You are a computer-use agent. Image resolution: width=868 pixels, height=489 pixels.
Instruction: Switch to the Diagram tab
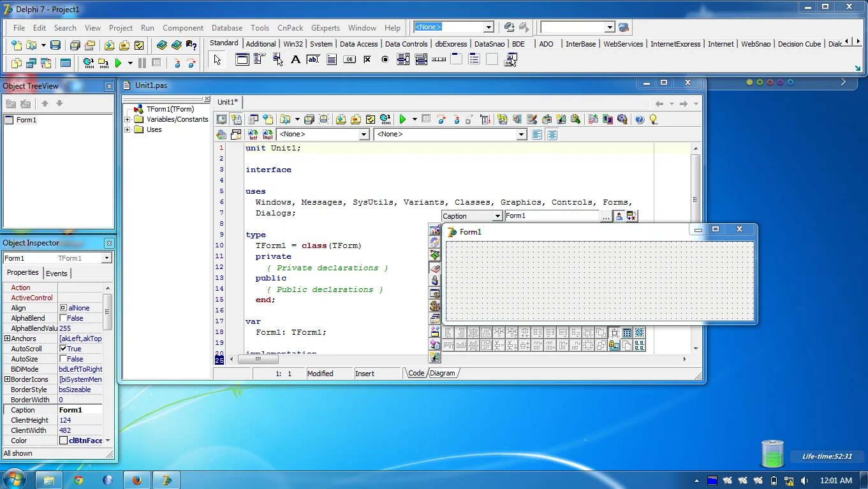click(x=443, y=373)
